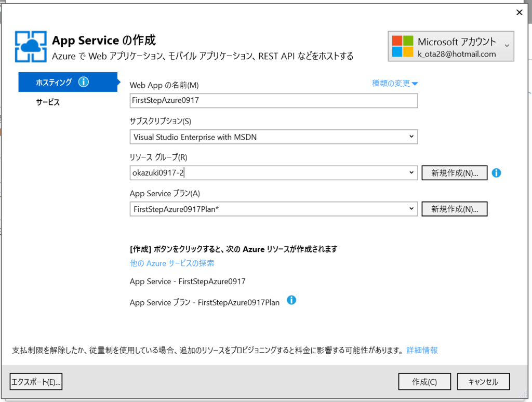
Task: Click the 作成(C) button
Action: coord(424,382)
